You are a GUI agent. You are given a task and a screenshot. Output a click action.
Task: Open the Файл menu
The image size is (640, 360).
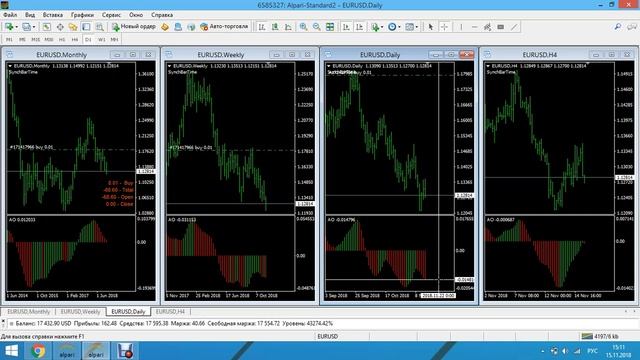(10, 15)
